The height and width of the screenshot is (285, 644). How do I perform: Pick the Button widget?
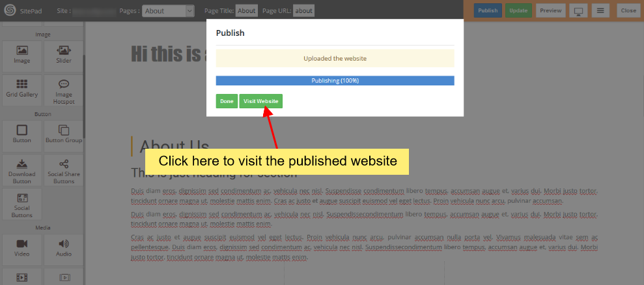click(x=22, y=134)
